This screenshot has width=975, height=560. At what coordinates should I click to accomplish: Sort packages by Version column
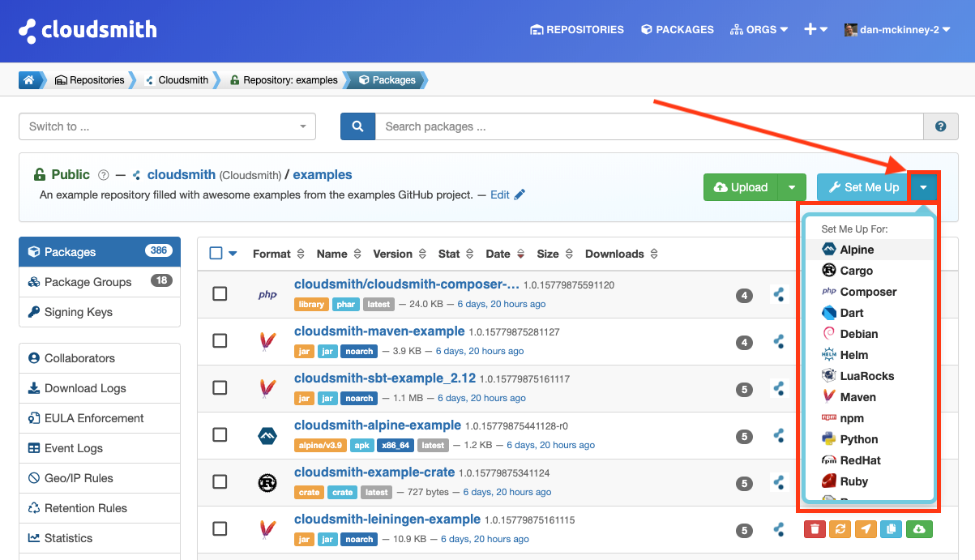click(x=400, y=254)
